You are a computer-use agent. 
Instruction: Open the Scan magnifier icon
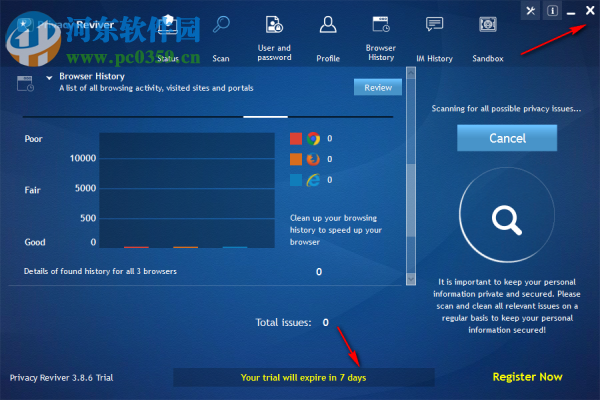tap(221, 24)
